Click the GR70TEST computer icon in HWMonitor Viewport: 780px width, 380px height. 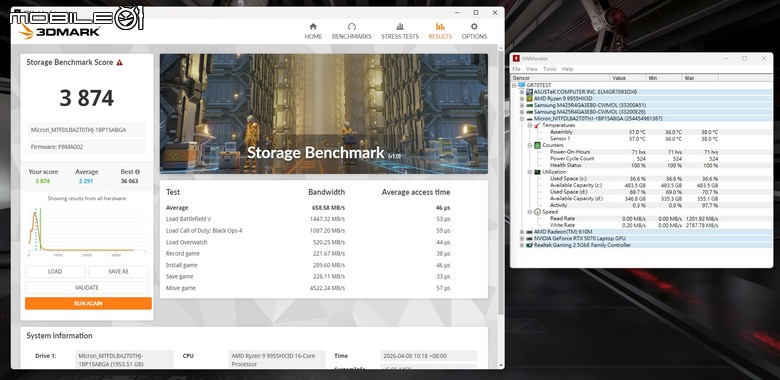click(521, 85)
